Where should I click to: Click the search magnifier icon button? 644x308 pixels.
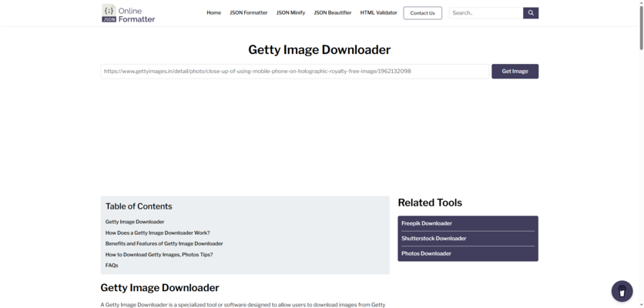point(531,13)
